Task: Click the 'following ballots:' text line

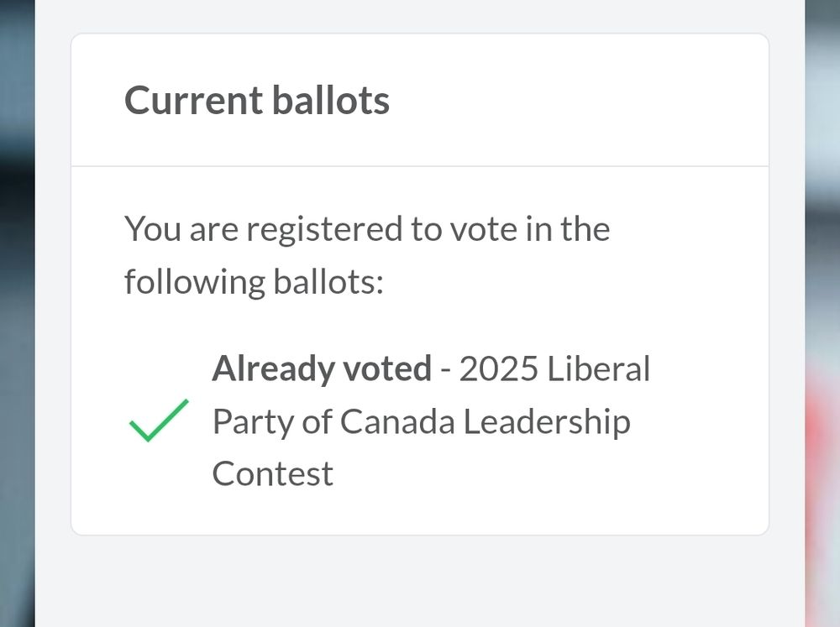Action: pyautogui.click(x=254, y=282)
